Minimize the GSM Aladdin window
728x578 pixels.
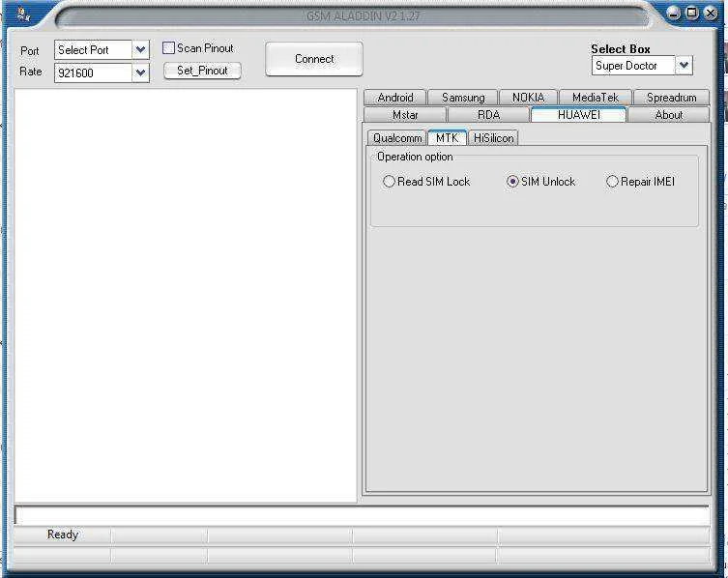click(x=674, y=13)
